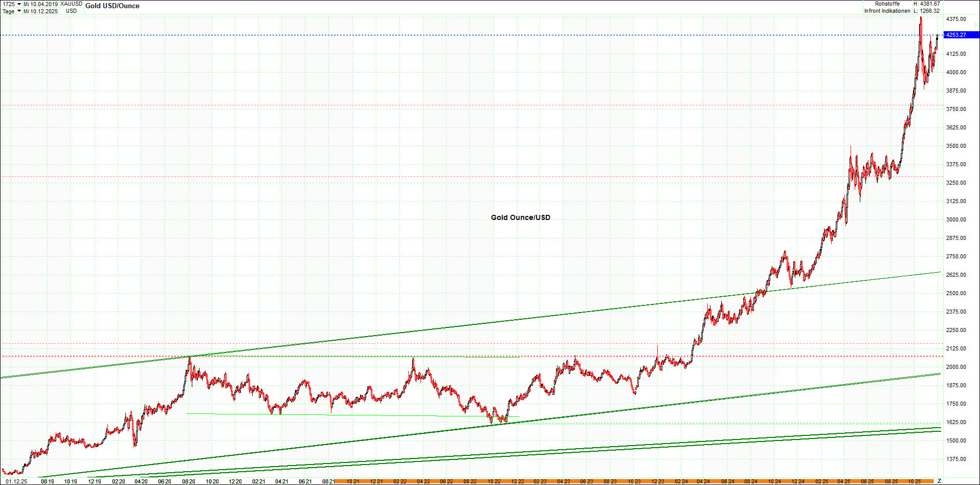980x485 pixels.
Task: Click the "Gold Ounce/USD" watermark text
Action: click(520, 217)
